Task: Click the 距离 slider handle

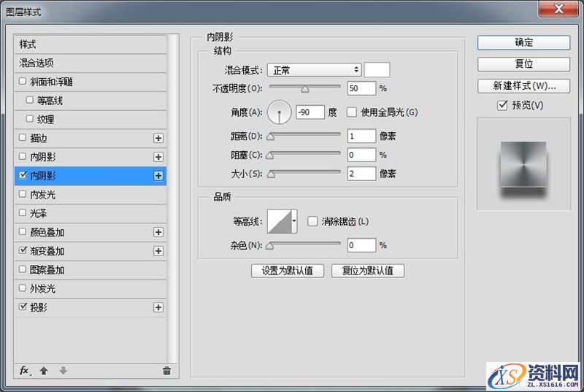Action: pyautogui.click(x=271, y=137)
